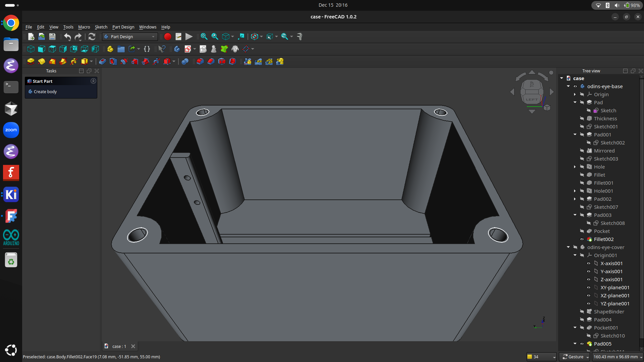This screenshot has width=644, height=362.
Task: Open the Hole tool
Action: (113, 61)
